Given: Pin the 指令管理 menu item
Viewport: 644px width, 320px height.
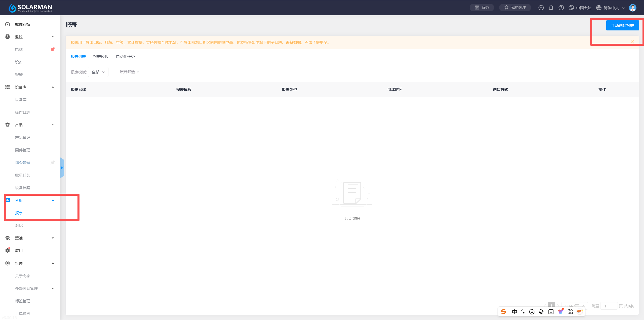Looking at the screenshot, I should (x=53, y=163).
